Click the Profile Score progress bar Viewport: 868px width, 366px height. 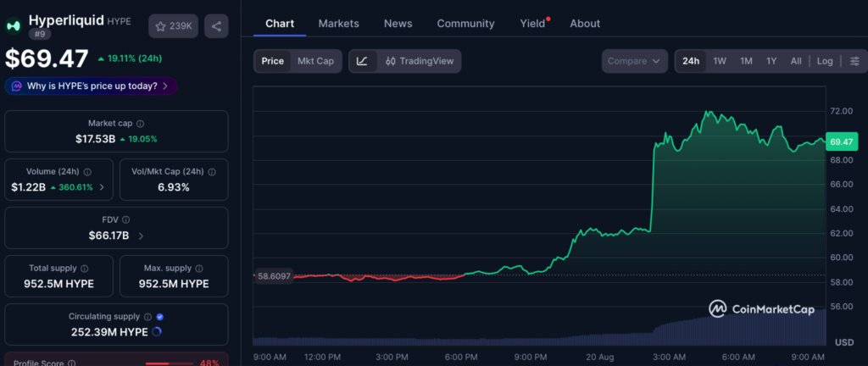(x=170, y=363)
